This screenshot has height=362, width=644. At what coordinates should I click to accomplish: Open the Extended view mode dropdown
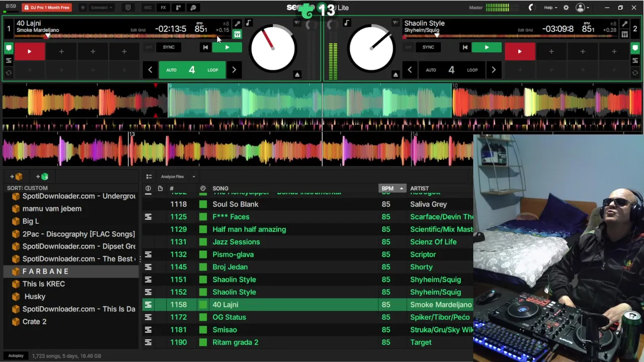pyautogui.click(x=102, y=8)
